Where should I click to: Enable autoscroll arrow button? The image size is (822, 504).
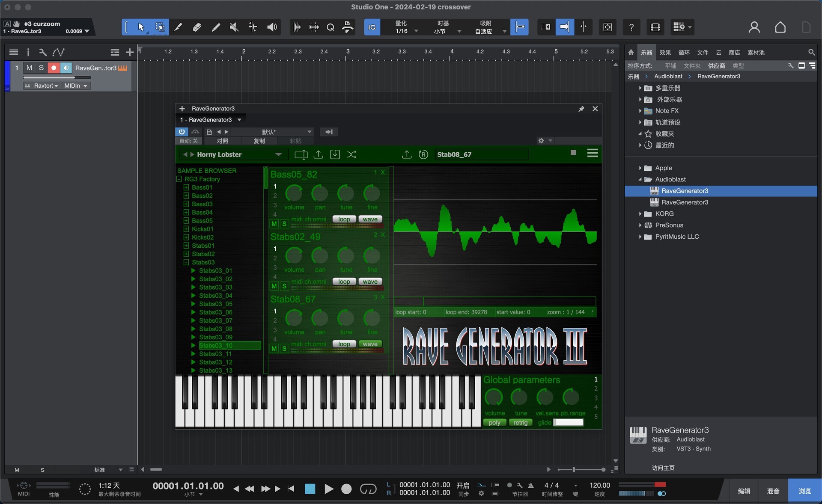pos(565,27)
